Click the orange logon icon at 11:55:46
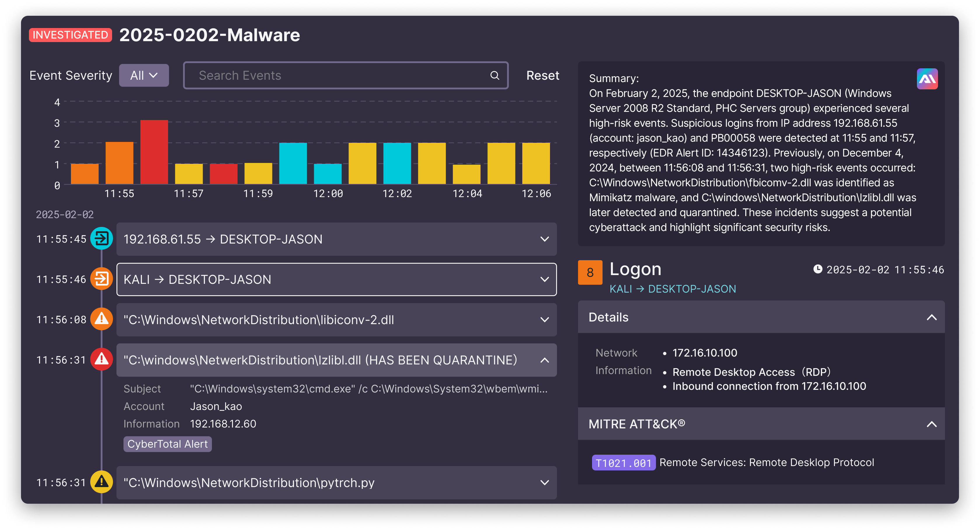980x530 pixels. pyautogui.click(x=101, y=279)
